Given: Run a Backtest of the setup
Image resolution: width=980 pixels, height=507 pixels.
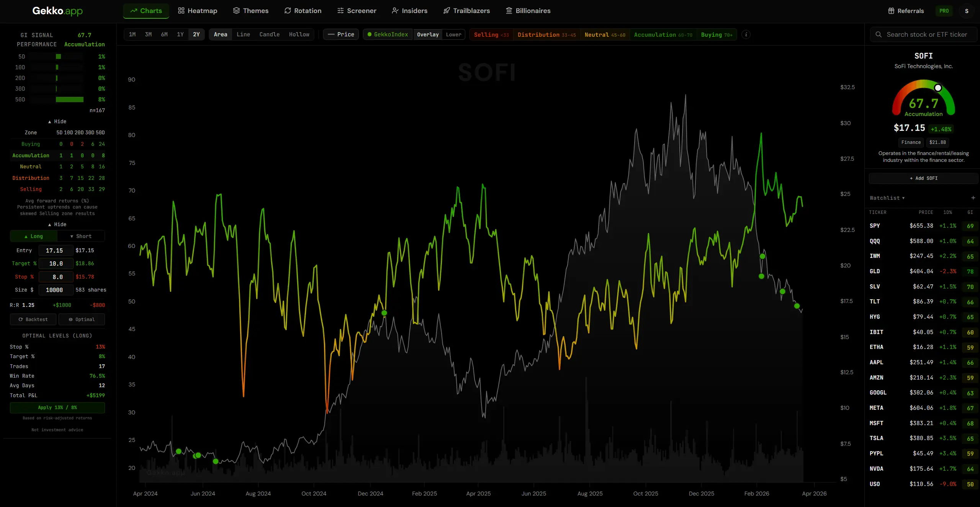Looking at the screenshot, I should tap(33, 319).
